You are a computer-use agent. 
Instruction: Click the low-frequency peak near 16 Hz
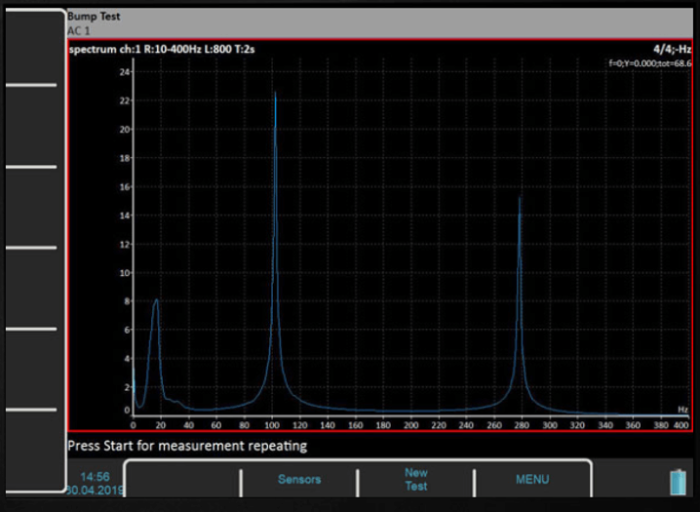(155, 301)
